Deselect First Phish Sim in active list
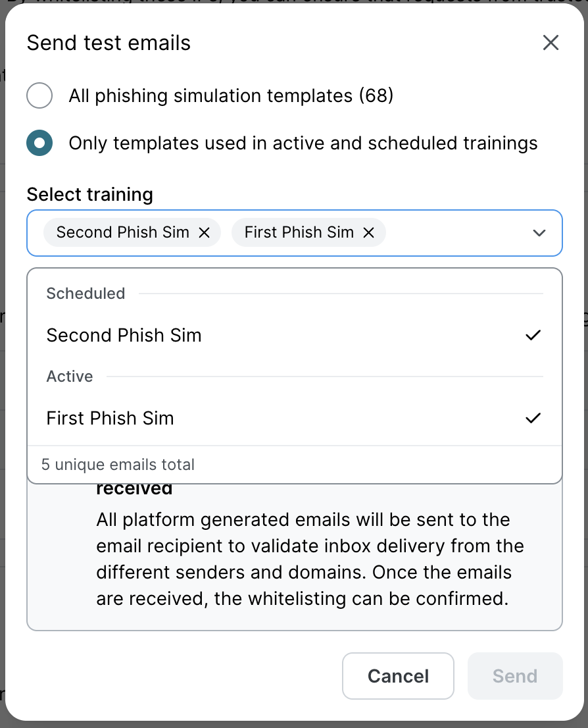The width and height of the screenshot is (588, 728). coord(110,419)
